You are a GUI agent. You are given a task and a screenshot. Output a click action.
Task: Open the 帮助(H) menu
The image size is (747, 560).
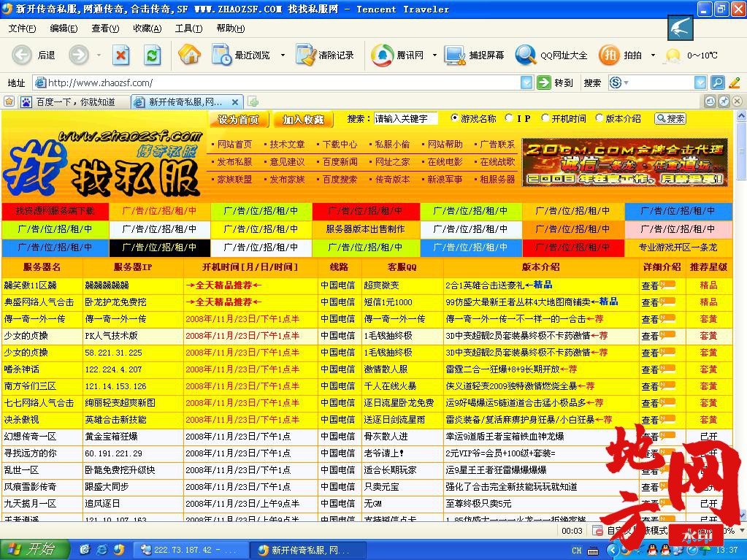point(231,28)
